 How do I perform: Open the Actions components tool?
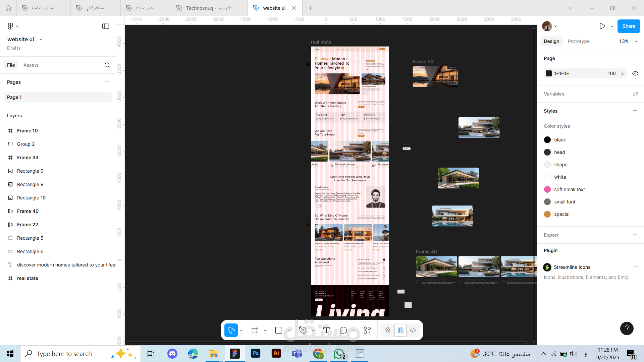(x=367, y=330)
